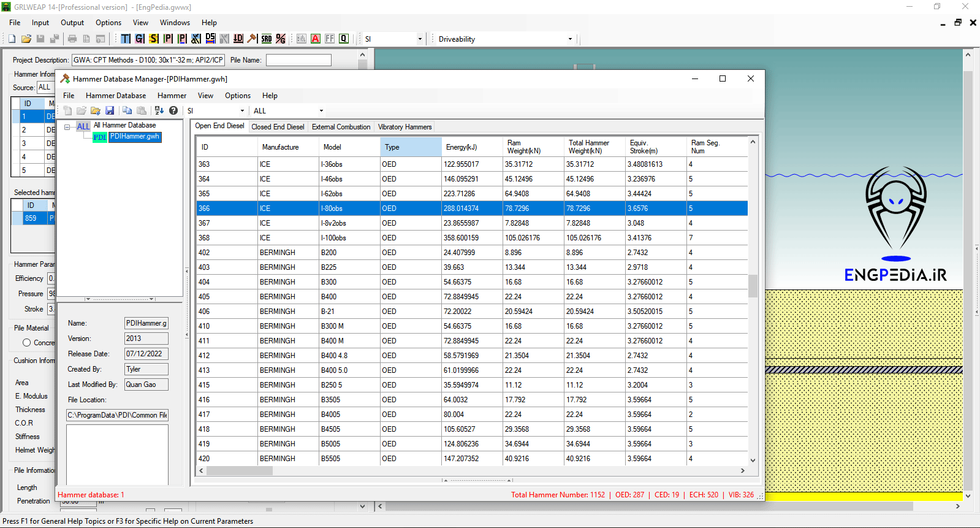Click the yellow S toolbar icon
This screenshot has height=528, width=980.
coord(154,39)
